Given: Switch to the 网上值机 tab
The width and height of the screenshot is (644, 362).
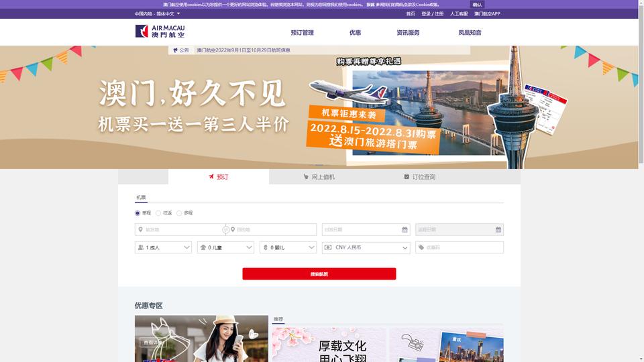Looking at the screenshot, I should point(319,177).
